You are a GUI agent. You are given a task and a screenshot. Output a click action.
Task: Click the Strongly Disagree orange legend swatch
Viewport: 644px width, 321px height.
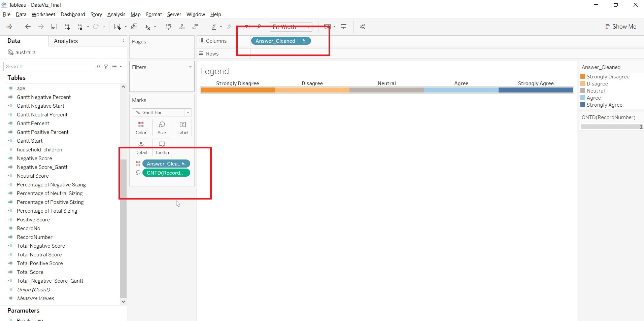pos(583,77)
